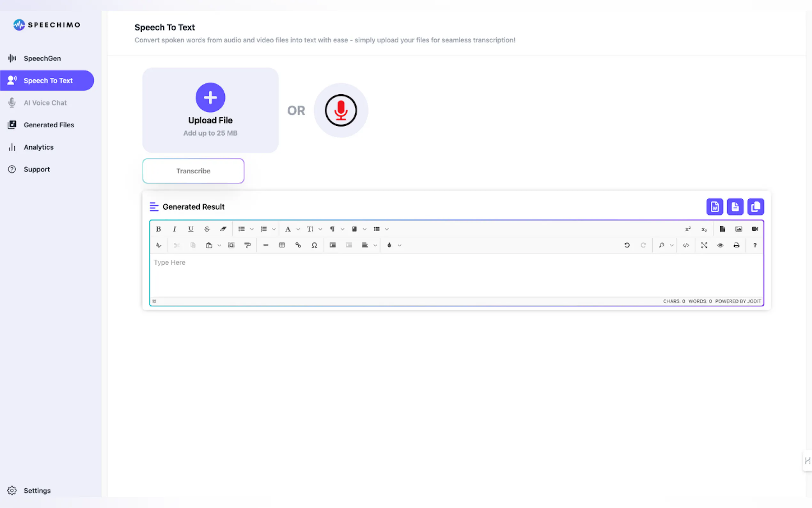Open the Generated Files page

pyautogui.click(x=49, y=125)
